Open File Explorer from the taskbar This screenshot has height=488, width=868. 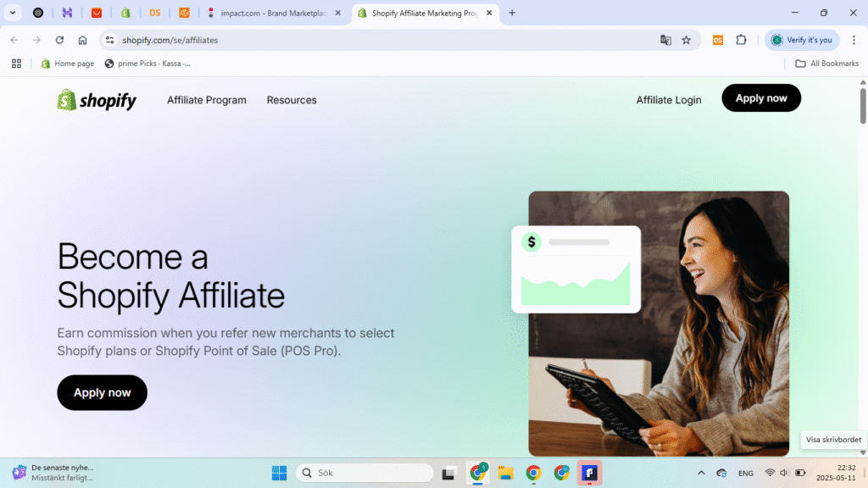(x=505, y=473)
